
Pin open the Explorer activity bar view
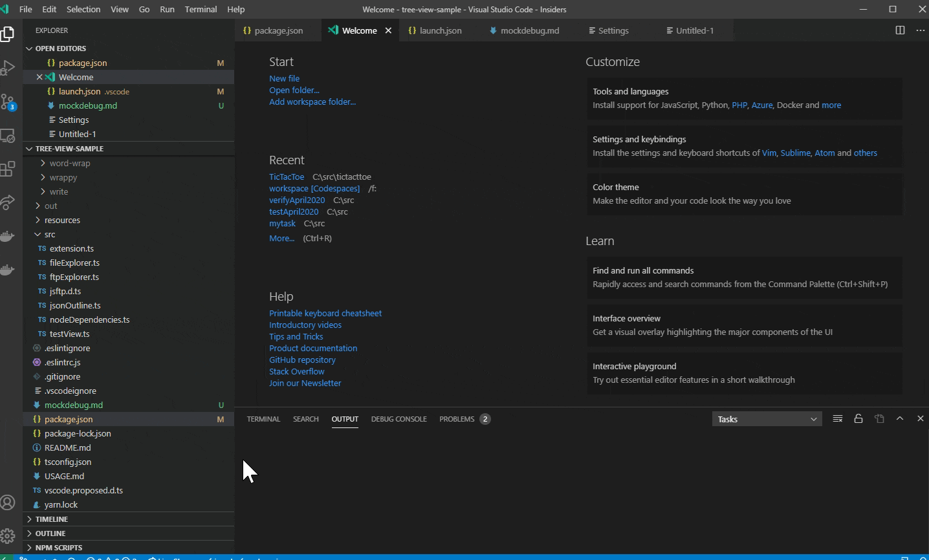(8, 36)
